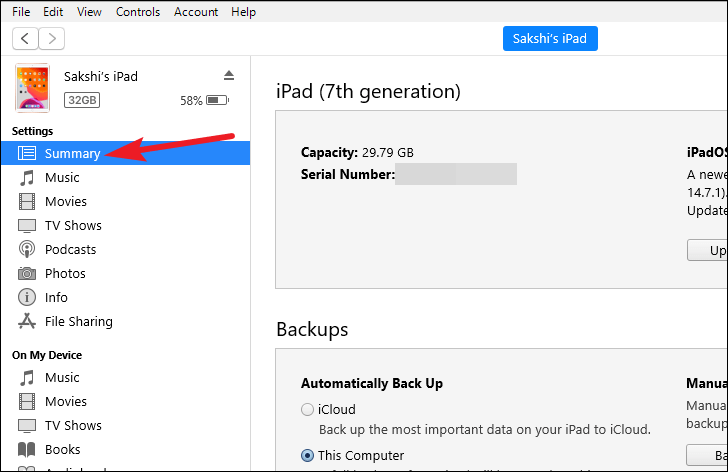Click the Movies film icon under Settings
The width and height of the screenshot is (728, 472).
[x=26, y=201]
